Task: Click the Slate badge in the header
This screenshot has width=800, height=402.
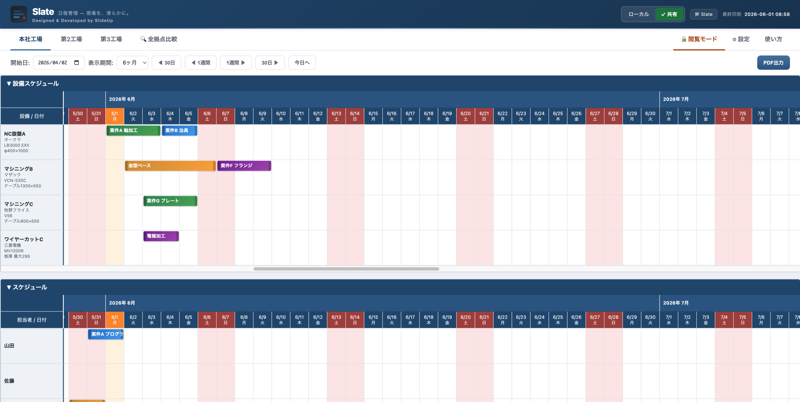Action: coord(704,14)
